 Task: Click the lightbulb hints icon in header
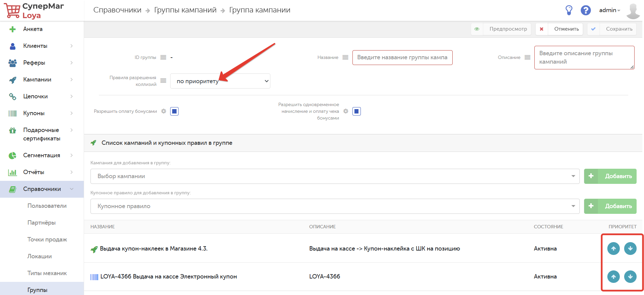coord(569,10)
